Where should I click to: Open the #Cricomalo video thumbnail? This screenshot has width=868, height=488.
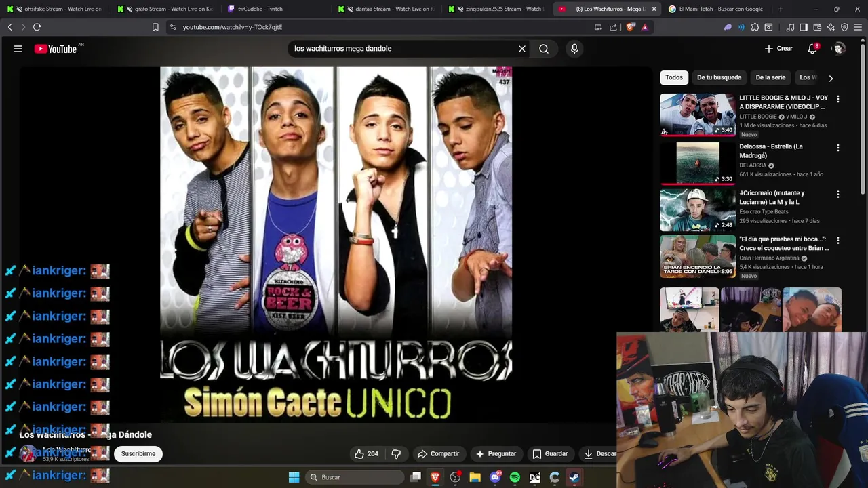pos(698,210)
